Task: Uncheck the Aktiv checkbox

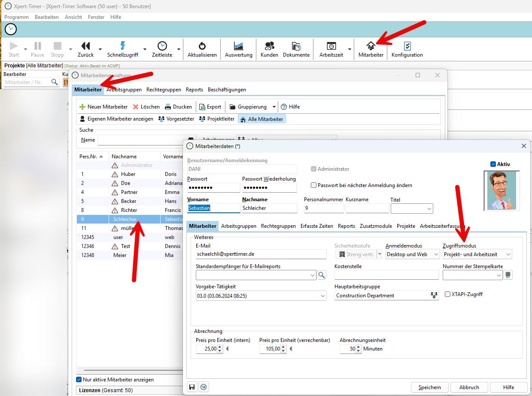Action: click(493, 164)
